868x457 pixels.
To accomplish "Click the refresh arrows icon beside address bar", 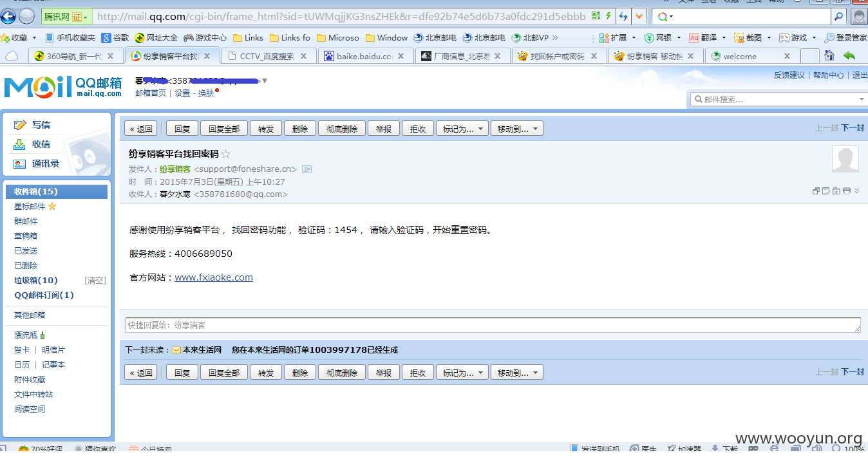I will [x=623, y=16].
